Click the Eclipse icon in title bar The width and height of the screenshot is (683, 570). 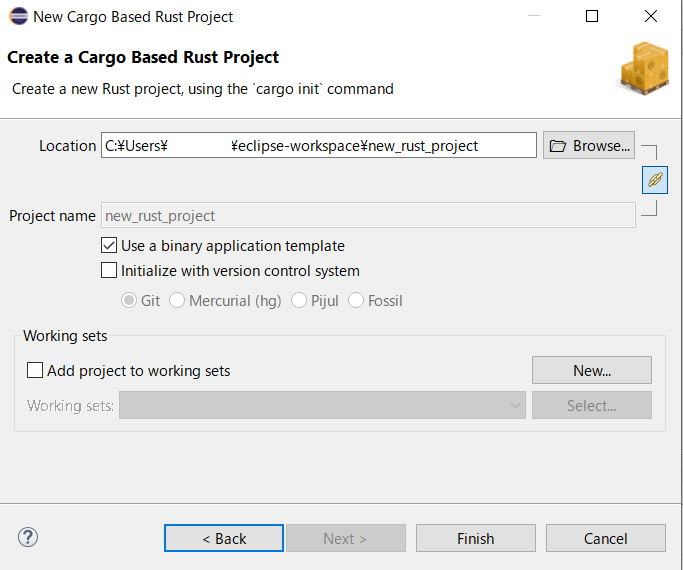(x=17, y=17)
